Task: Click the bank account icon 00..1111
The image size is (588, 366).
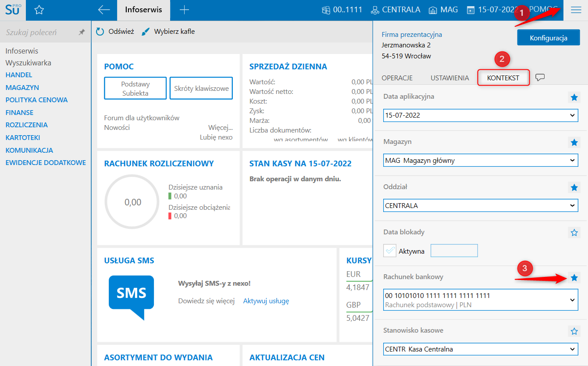Action: pos(325,10)
